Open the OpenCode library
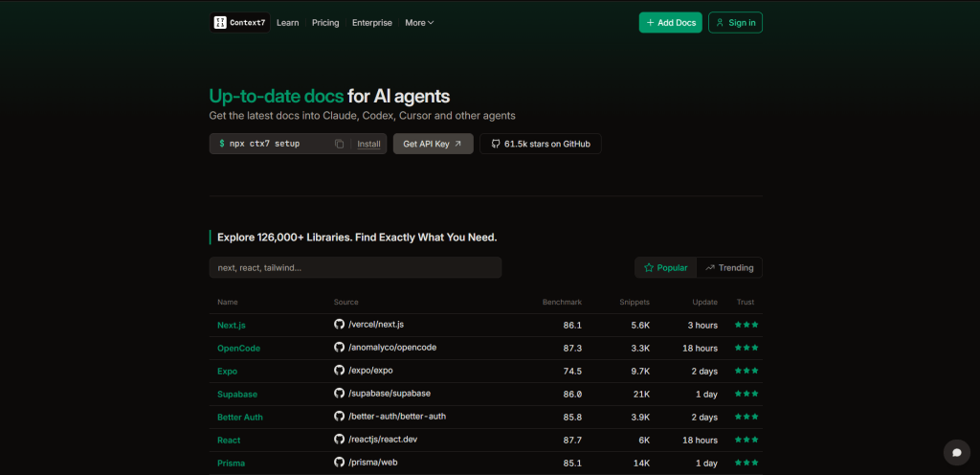 [x=238, y=349]
